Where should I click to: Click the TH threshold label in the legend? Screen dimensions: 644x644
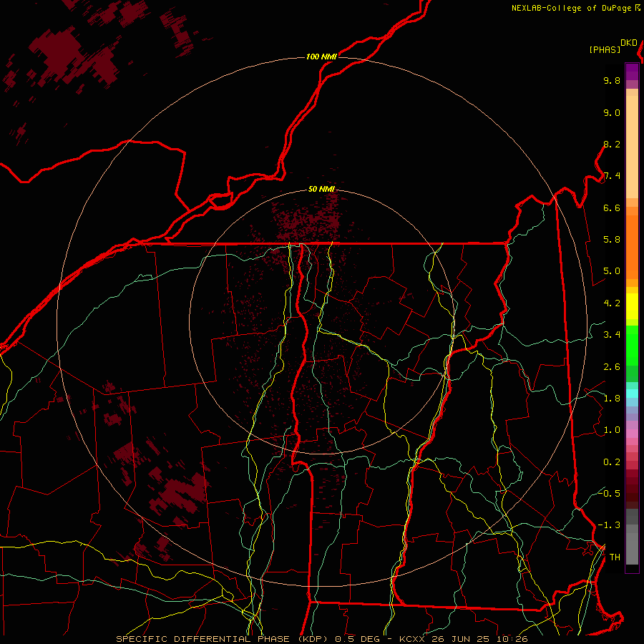pyautogui.click(x=615, y=557)
